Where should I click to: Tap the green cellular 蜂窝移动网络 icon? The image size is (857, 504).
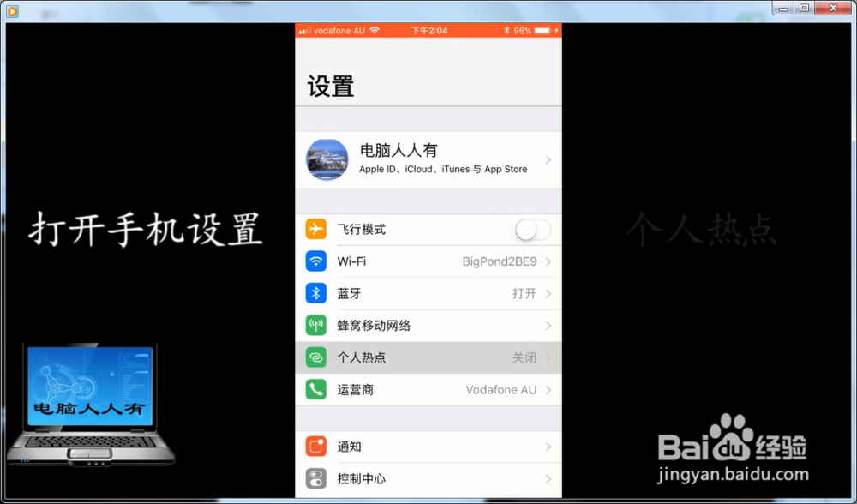(x=316, y=326)
